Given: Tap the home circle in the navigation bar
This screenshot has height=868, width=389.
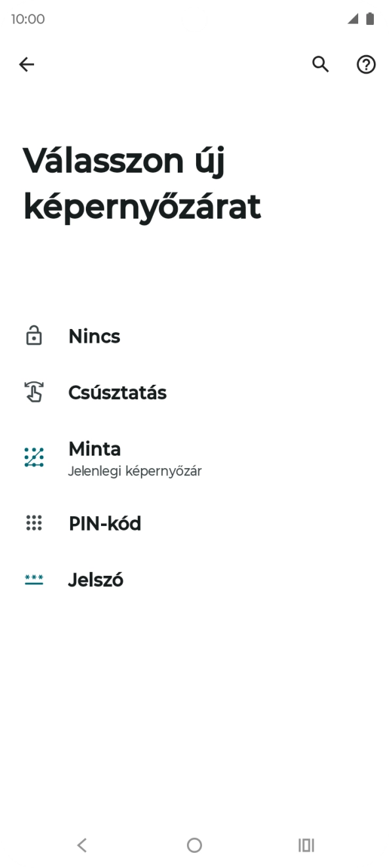Looking at the screenshot, I should pyautogui.click(x=194, y=846).
